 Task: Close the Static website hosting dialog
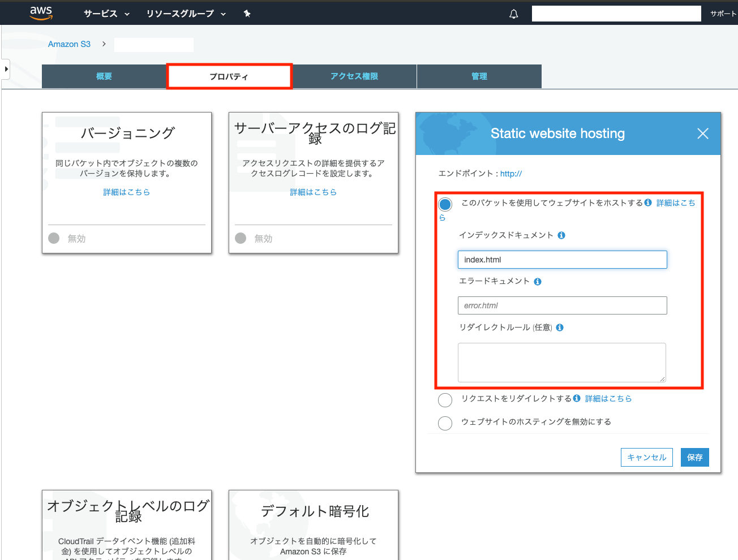coord(703,133)
